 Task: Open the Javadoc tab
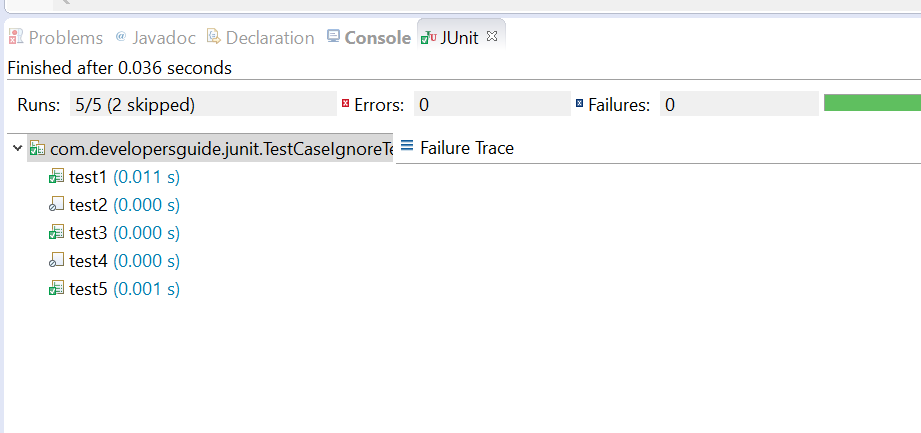point(157,37)
